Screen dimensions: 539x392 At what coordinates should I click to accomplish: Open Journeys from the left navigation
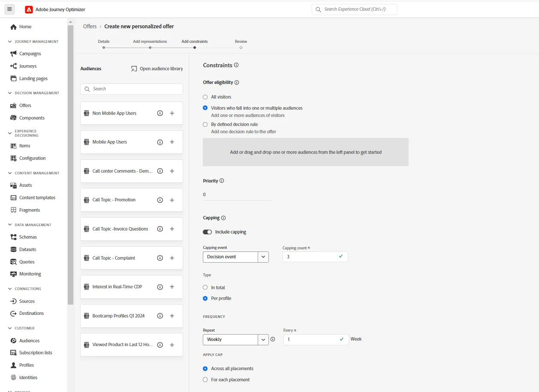28,66
